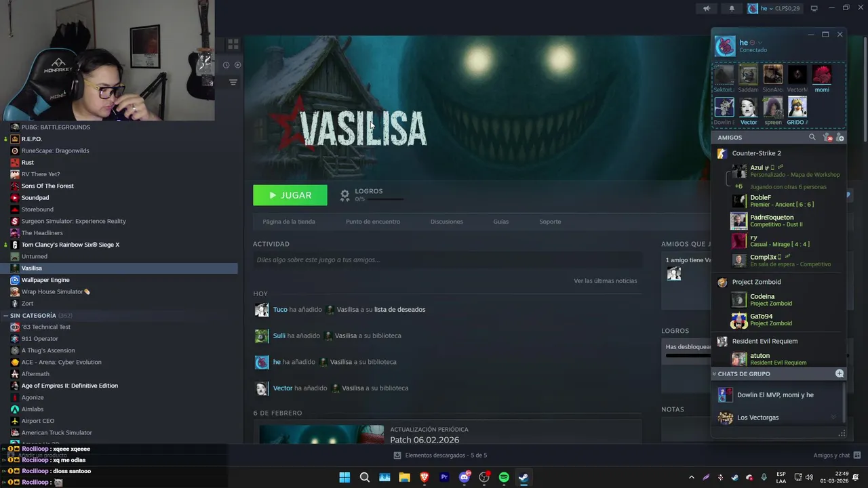This screenshot has height=488, width=868.
Task: Expand the +6 players playing together
Action: [x=738, y=186]
